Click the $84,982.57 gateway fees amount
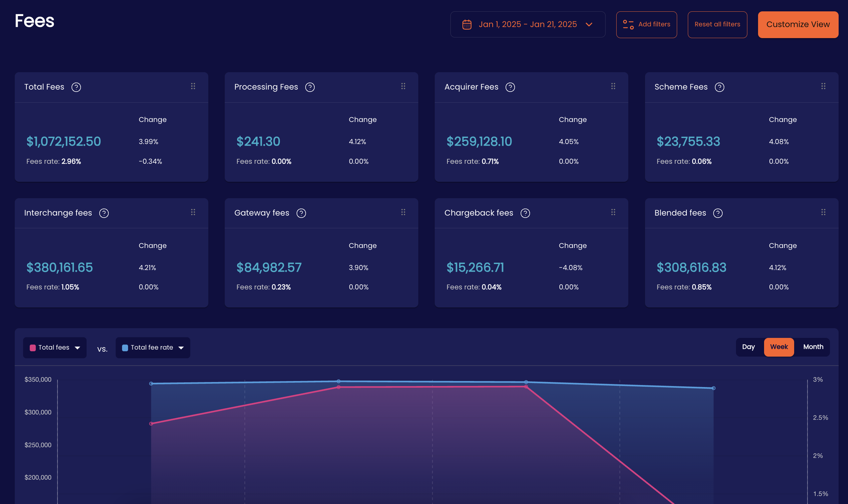 (x=269, y=267)
